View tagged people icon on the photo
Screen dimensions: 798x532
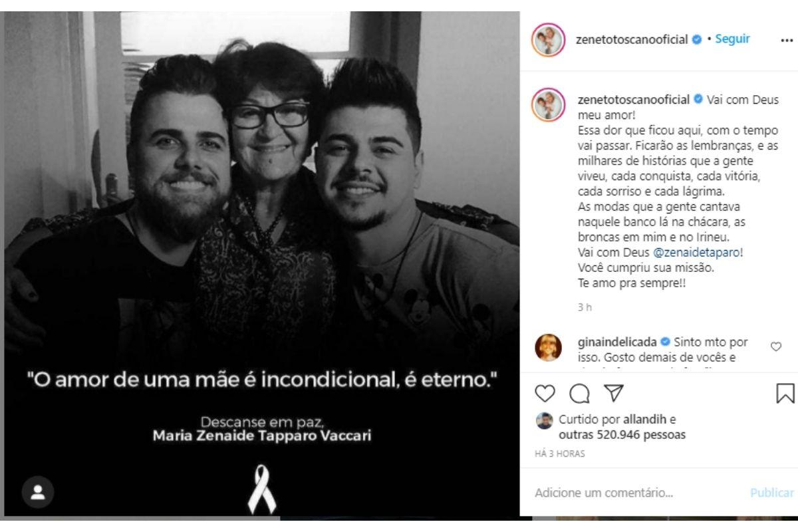point(38,492)
